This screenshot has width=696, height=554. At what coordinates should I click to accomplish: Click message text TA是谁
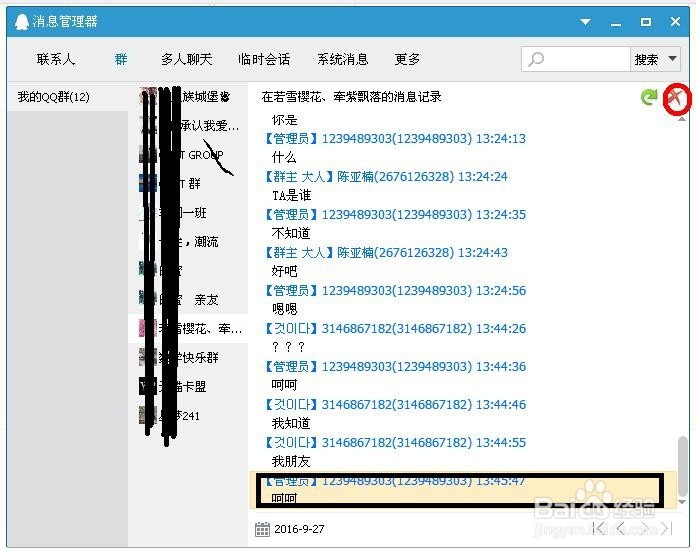tap(291, 195)
